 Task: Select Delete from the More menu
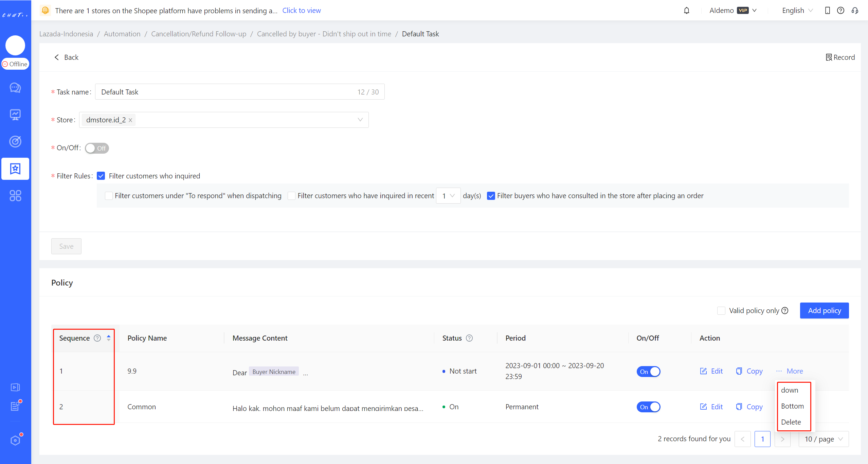click(791, 422)
